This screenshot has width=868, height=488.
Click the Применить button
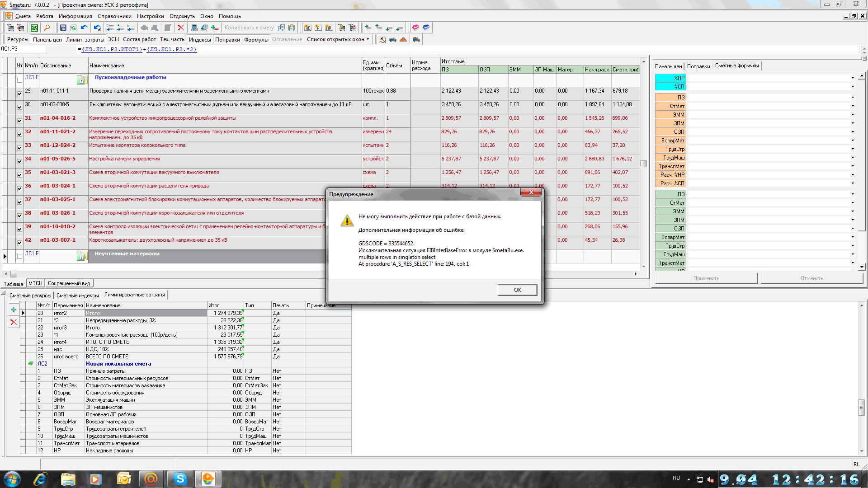(x=706, y=278)
